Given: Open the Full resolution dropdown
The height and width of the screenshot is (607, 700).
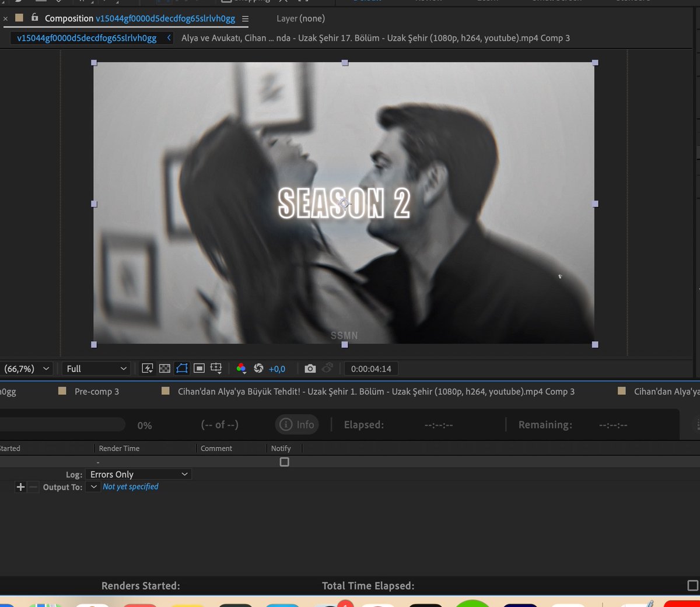Looking at the screenshot, I should point(96,369).
